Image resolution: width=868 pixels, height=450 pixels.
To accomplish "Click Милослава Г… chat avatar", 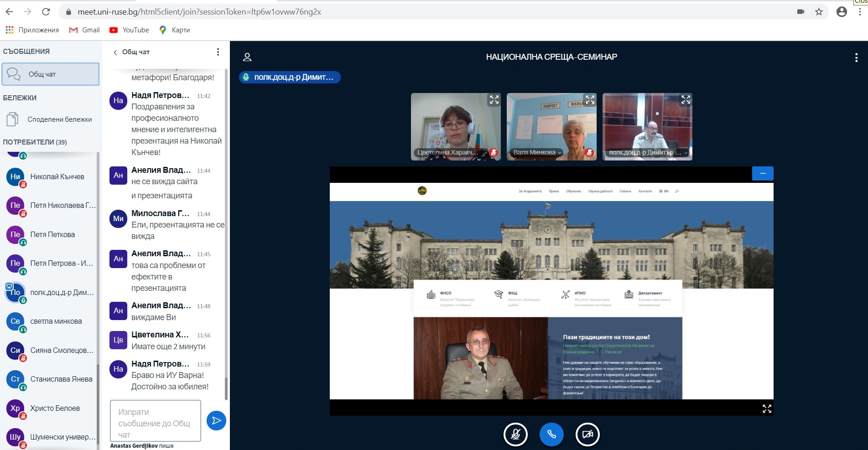I will (x=118, y=219).
